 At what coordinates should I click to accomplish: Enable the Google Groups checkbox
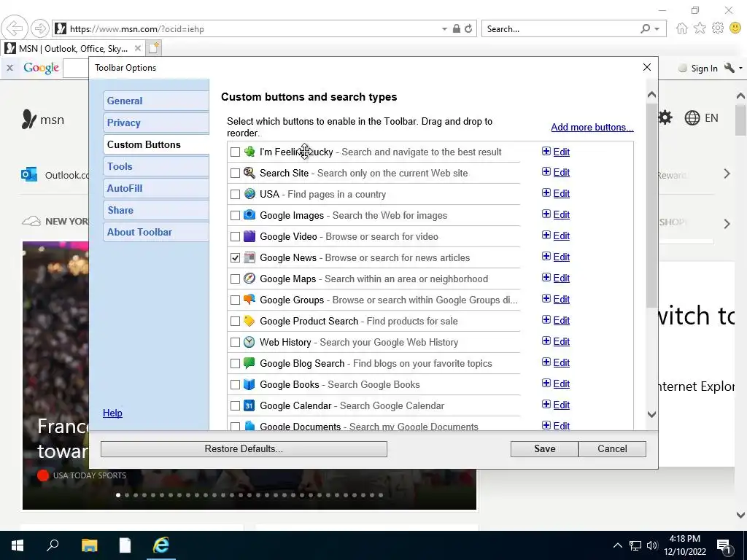[x=235, y=300]
